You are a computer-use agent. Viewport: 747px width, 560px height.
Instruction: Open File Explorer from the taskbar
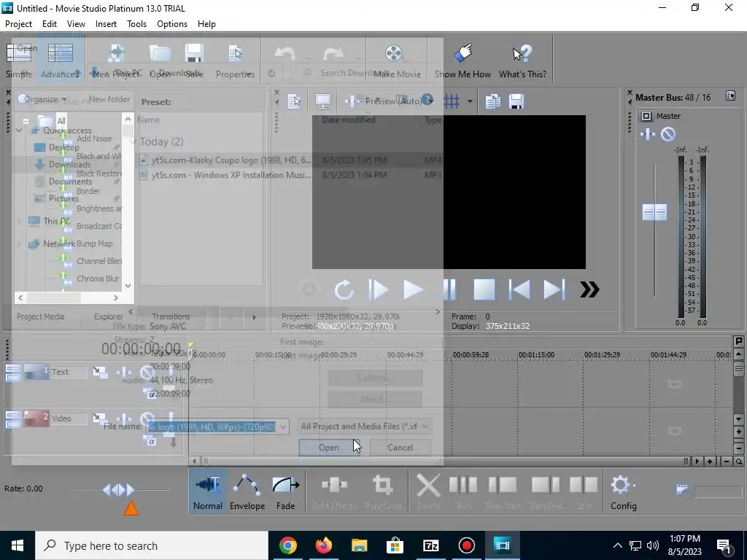pyautogui.click(x=359, y=545)
